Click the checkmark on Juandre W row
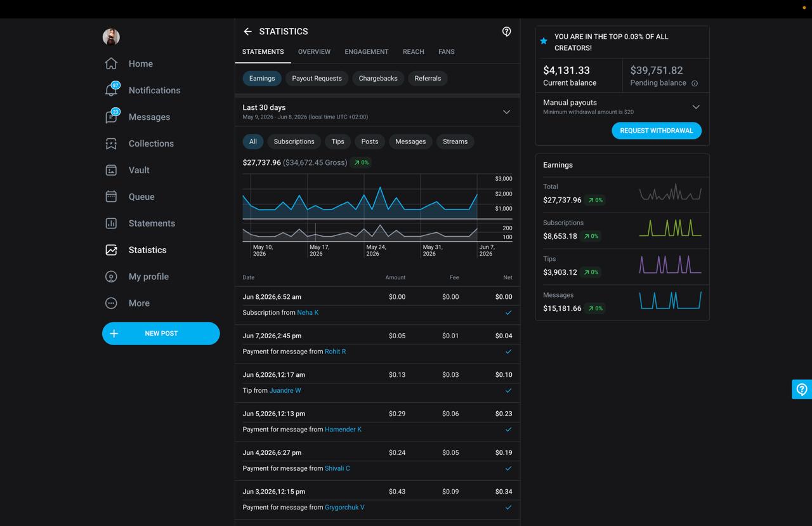The width and height of the screenshot is (812, 526). point(508,391)
